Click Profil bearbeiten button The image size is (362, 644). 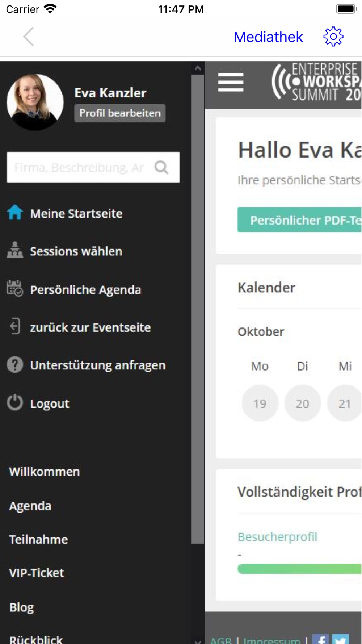click(x=120, y=113)
